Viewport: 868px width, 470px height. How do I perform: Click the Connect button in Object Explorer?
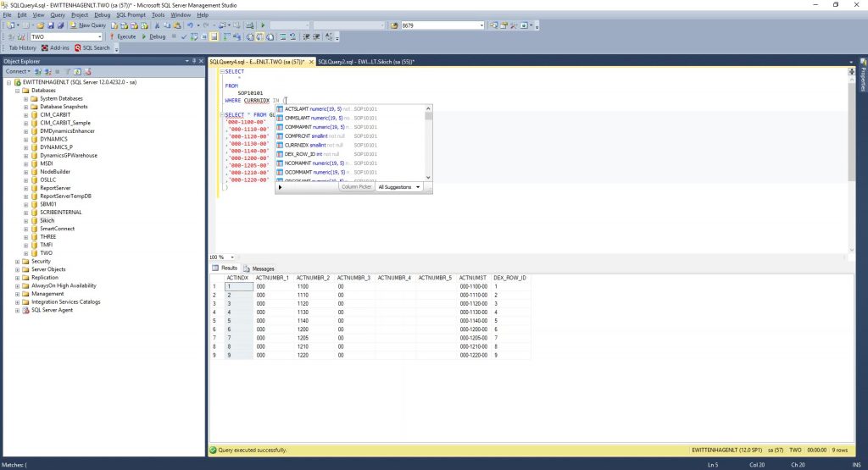point(17,71)
